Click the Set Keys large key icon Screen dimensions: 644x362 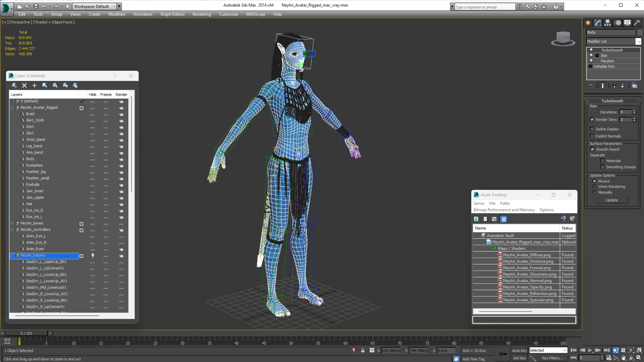click(x=503, y=354)
